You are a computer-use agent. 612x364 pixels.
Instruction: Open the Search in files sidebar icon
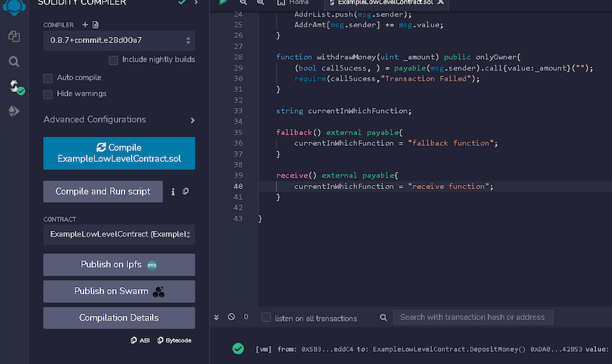pyautogui.click(x=14, y=62)
